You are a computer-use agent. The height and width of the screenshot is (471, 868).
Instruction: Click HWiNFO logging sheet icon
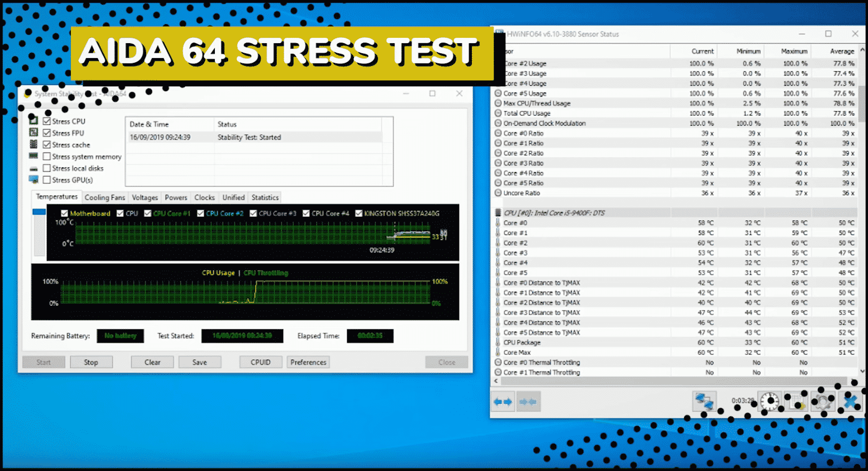[x=797, y=401]
